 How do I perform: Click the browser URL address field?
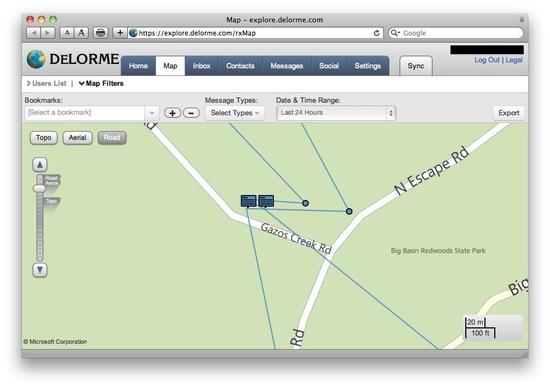click(254, 33)
